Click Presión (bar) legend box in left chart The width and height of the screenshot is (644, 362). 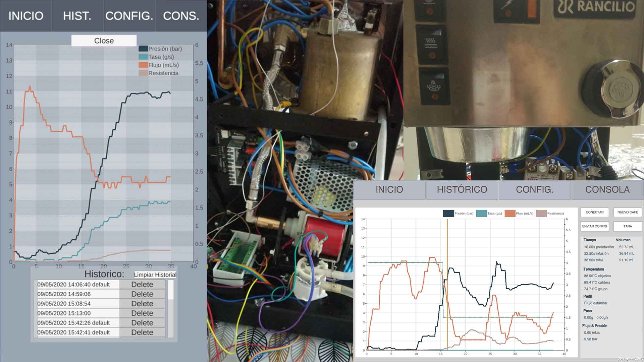(x=143, y=49)
